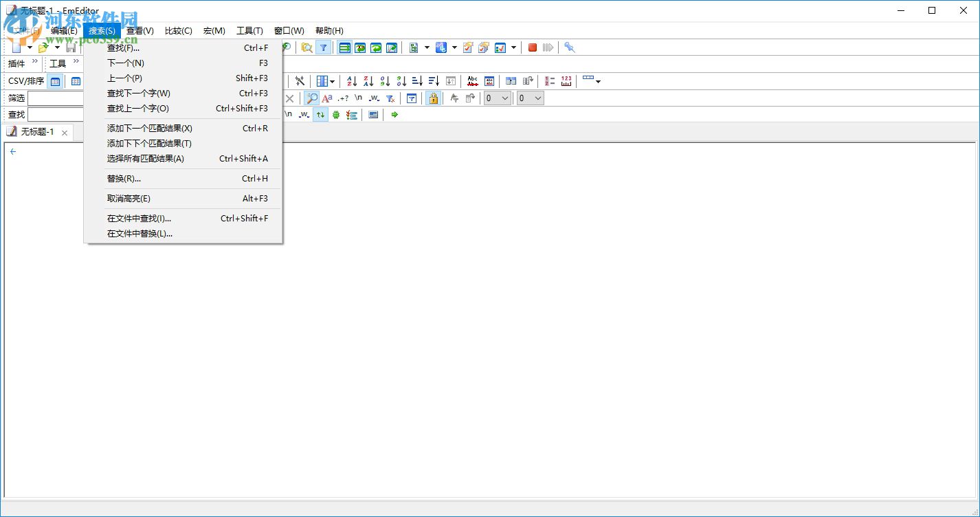Click the Open folder icon
Image resolution: width=980 pixels, height=517 pixels.
click(43, 47)
